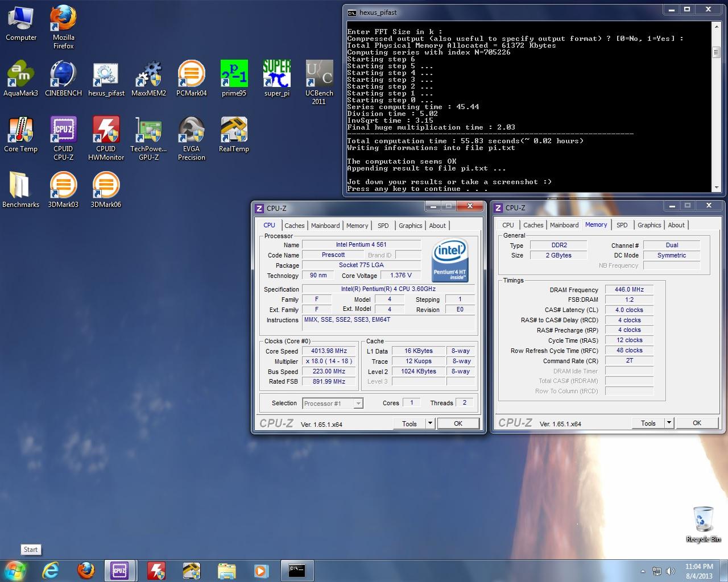This screenshot has width=728, height=582.
Task: Click the UCBench 2011 desktop icon
Action: pyautogui.click(x=319, y=82)
